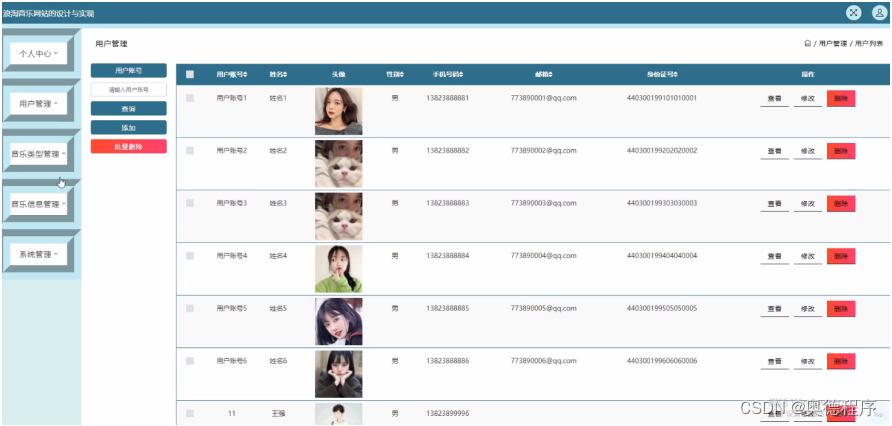Tick the checkbox beside 用户账号6

tap(190, 361)
